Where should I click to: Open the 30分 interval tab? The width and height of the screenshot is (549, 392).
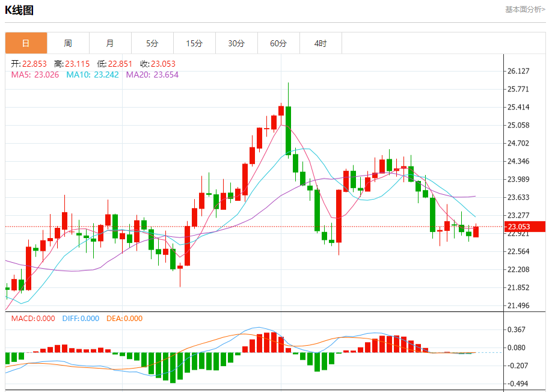pos(237,43)
